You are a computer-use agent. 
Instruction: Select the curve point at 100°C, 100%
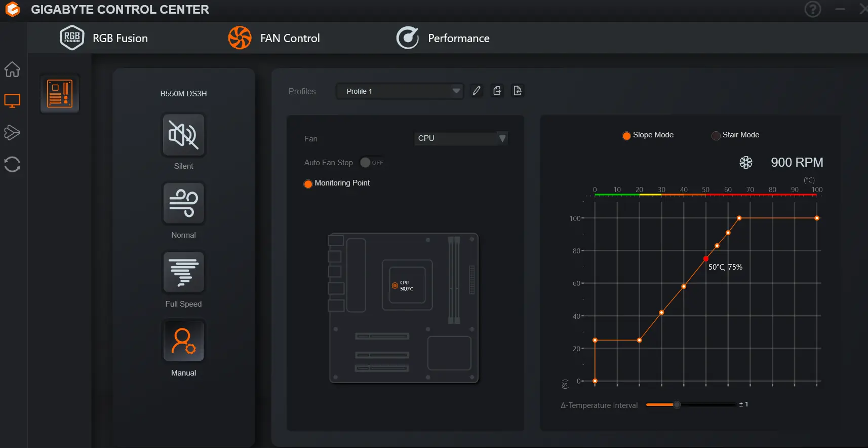(x=817, y=218)
